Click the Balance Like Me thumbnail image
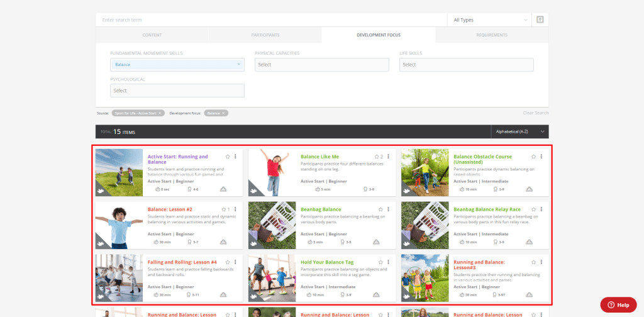Image resolution: width=644 pixels, height=317 pixels. tap(272, 172)
